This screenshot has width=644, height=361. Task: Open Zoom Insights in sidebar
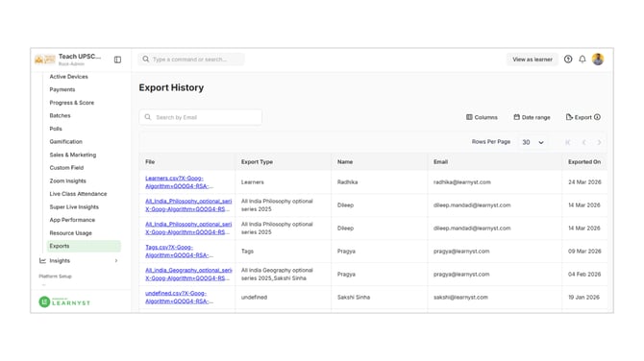[68, 180]
